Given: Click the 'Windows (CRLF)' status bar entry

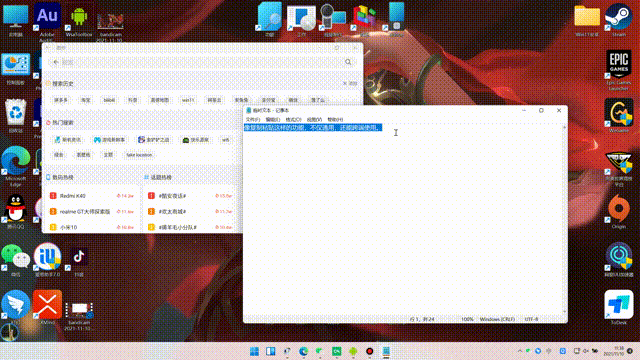Looking at the screenshot, I should pos(497,319).
